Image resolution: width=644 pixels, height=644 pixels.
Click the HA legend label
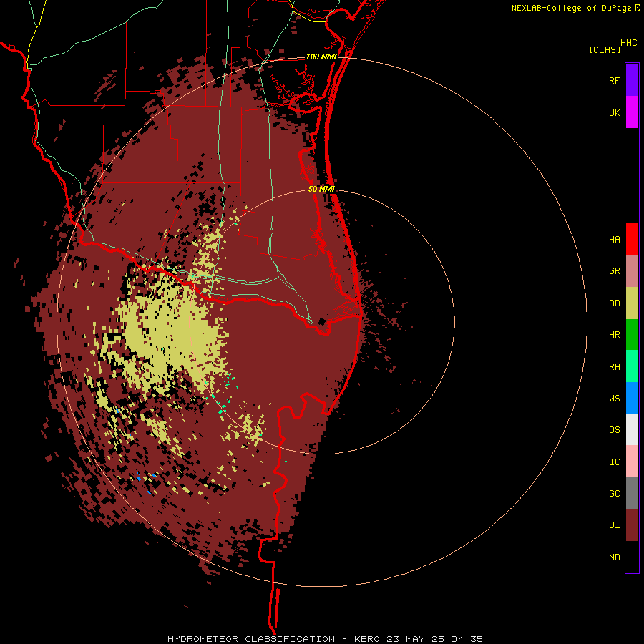(615, 240)
